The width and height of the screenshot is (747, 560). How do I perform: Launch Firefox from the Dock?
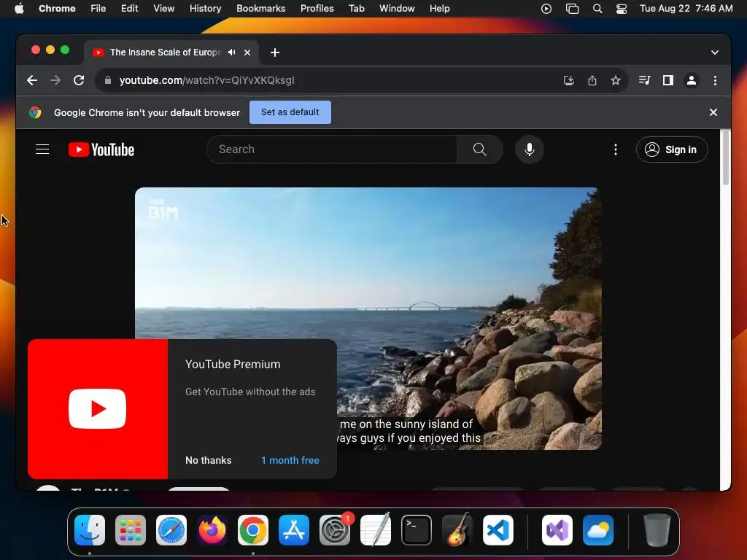tap(212, 530)
